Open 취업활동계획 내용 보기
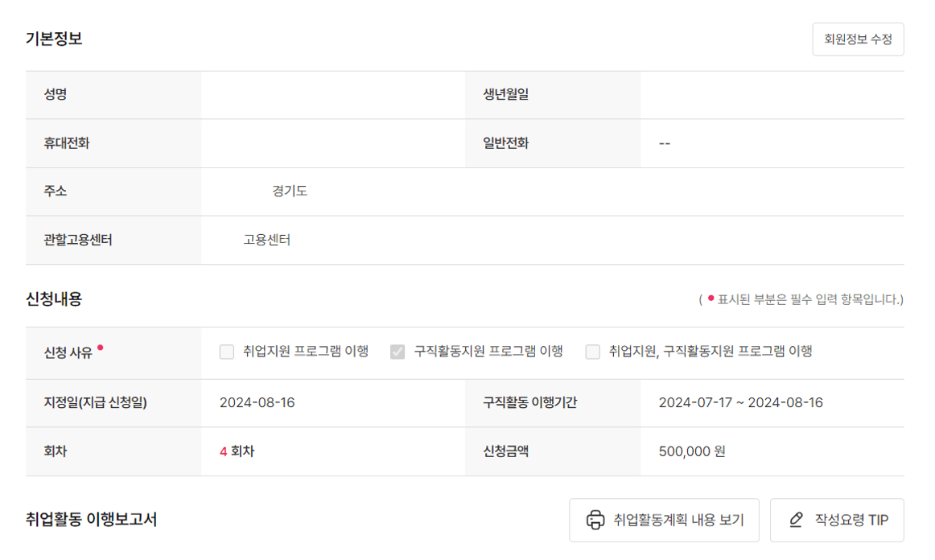 [x=663, y=520]
